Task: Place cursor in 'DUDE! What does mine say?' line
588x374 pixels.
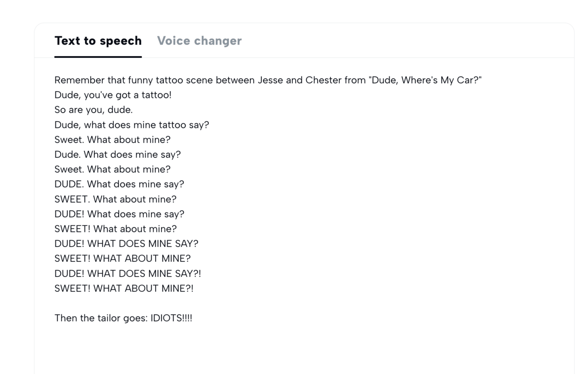Action: click(x=119, y=214)
